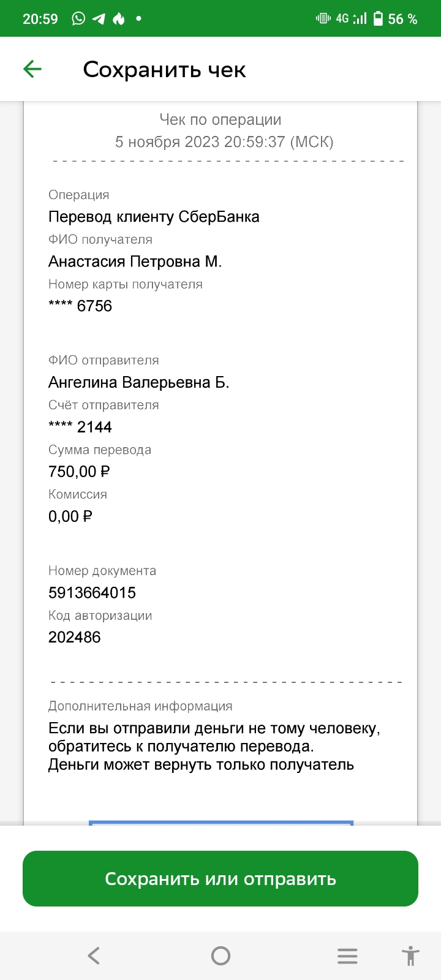Tap the authorization code 202486

tap(74, 637)
